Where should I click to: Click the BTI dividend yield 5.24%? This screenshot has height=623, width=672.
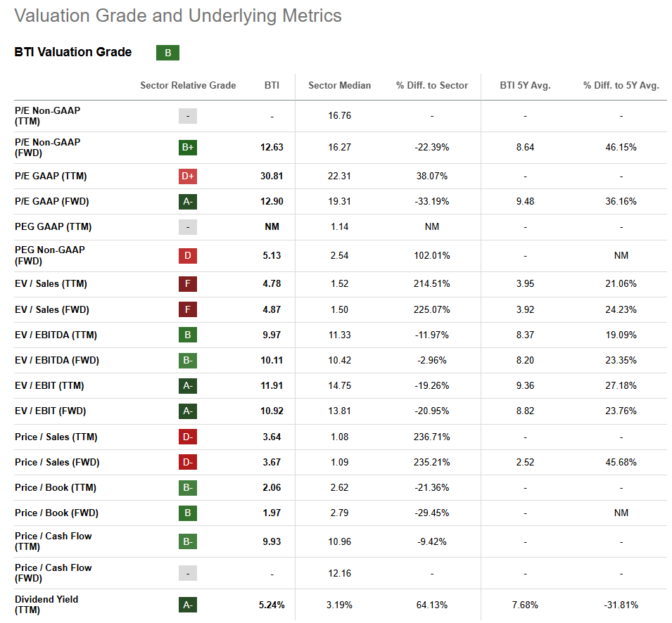pos(272,605)
